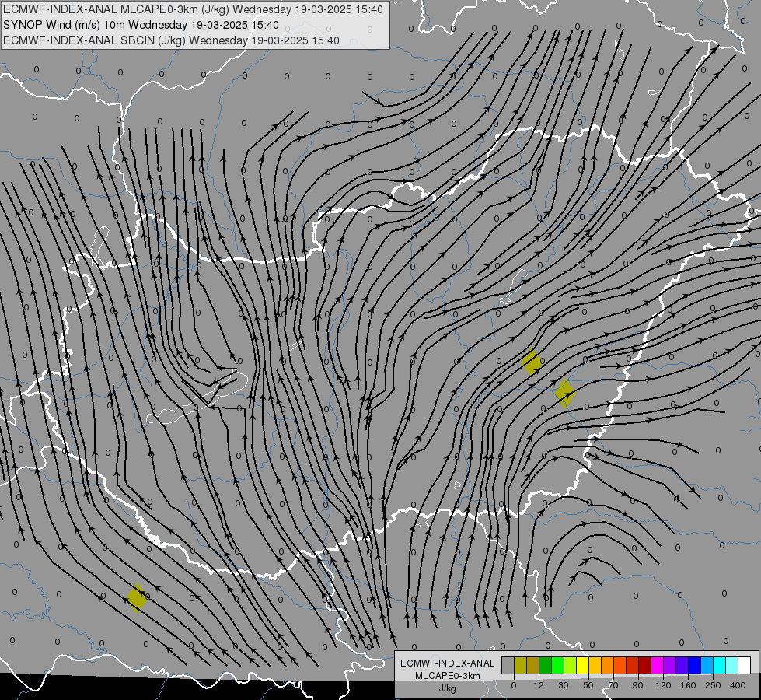Click the SYNOP Wind 10m title line
This screenshot has height=700, width=761.
(x=141, y=25)
